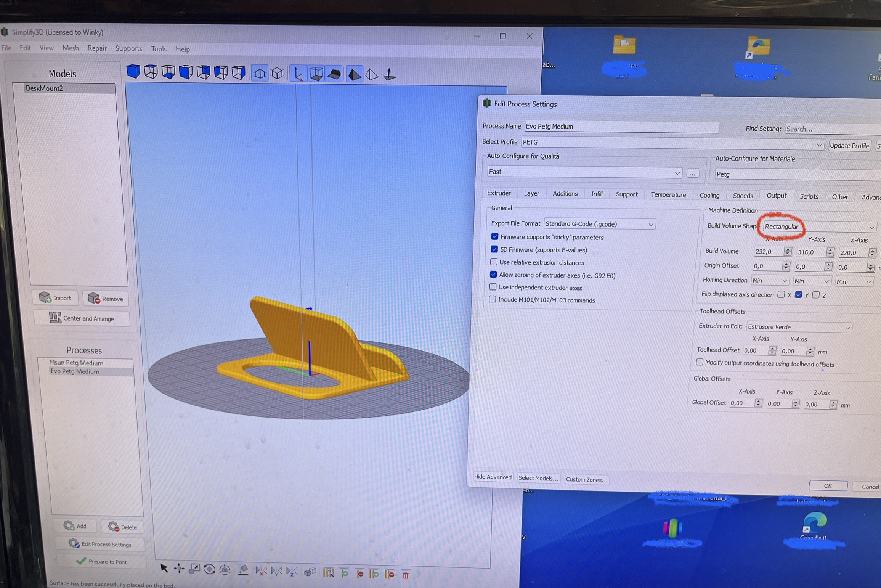The width and height of the screenshot is (881, 588).
Task: Click Prepare to Print
Action: point(101,561)
